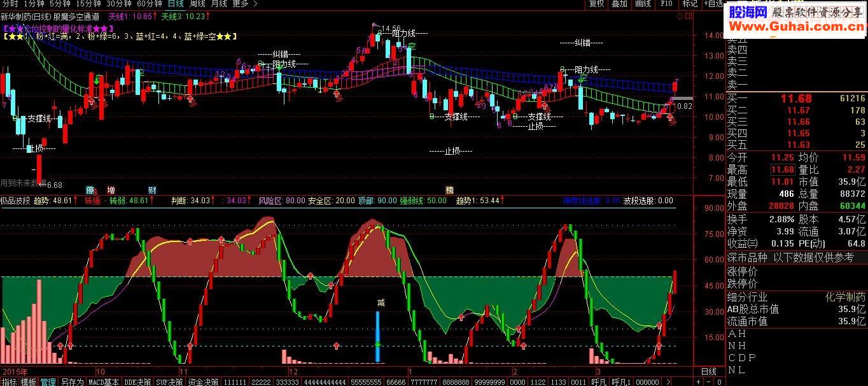Switch to the 60分钟 period
The image size is (868, 386).
tap(150, 4)
